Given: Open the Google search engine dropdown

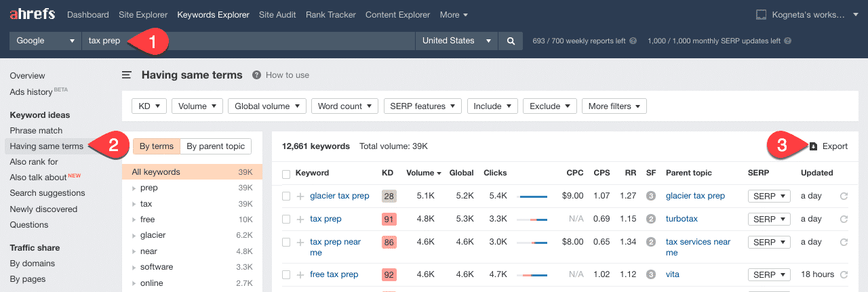Looking at the screenshot, I should click(x=45, y=41).
